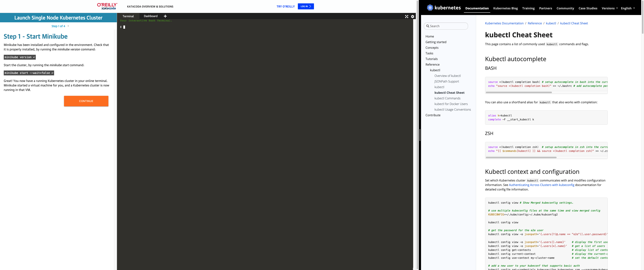644x270 pixels.
Task: Open kubectl for Docker Users sidebar entry
Action: click(451, 104)
